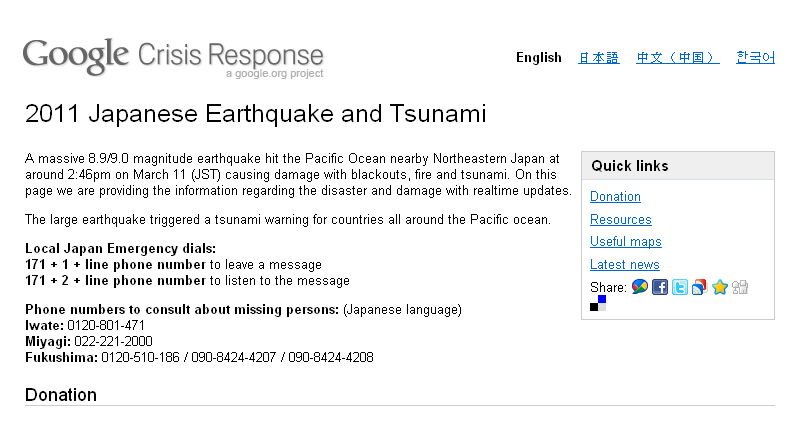Switch language to Japanese (日本語)
The width and height of the screenshot is (809, 445).
point(598,57)
